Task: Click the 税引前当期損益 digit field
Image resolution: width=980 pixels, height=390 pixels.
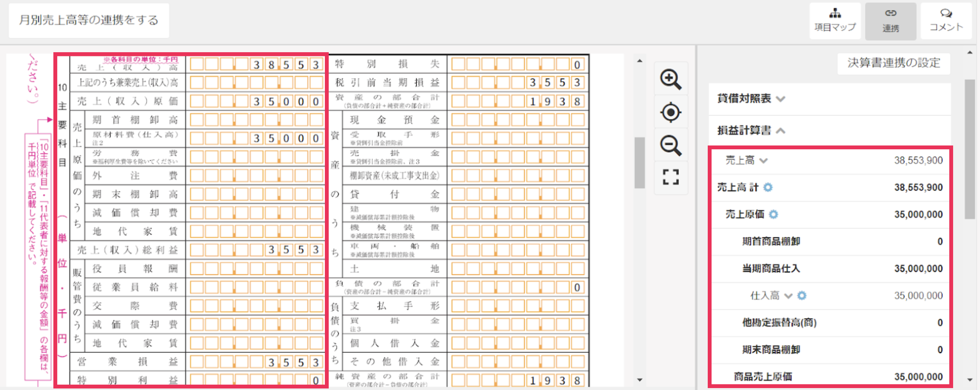Action: [518, 82]
